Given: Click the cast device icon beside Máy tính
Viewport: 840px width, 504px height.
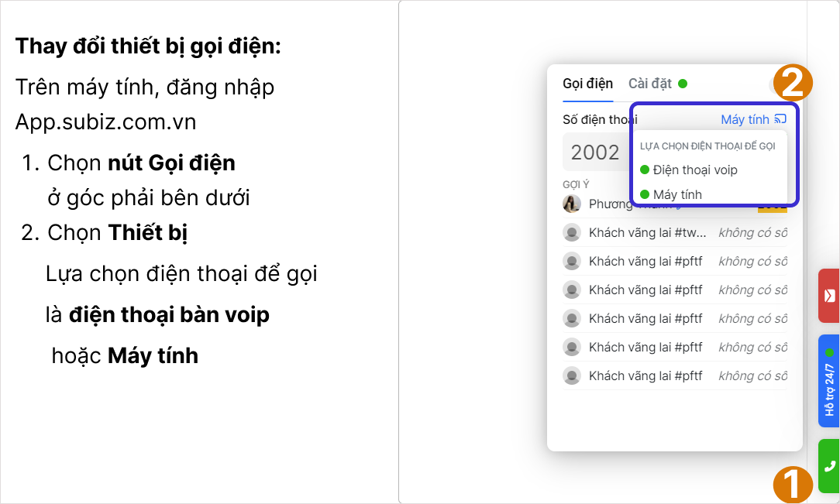Looking at the screenshot, I should click(780, 119).
